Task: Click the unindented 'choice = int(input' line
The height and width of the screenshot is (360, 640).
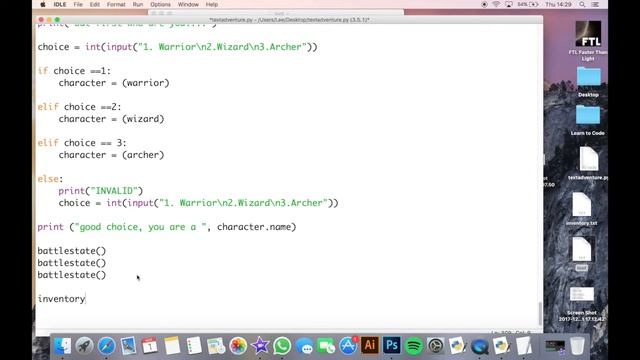Action: (x=177, y=47)
